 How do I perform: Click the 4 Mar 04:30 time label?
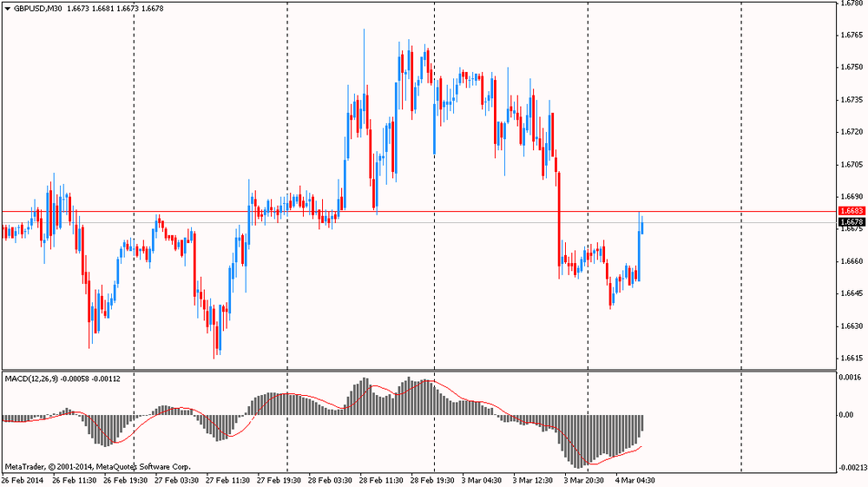pos(635,480)
